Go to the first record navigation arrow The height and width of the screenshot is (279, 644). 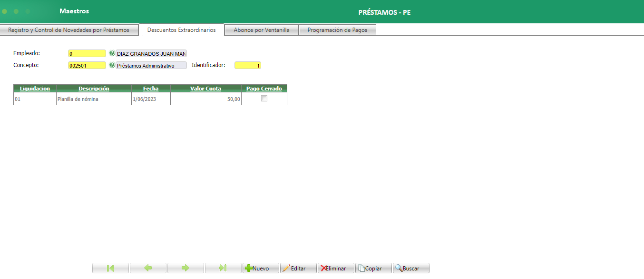[110, 268]
